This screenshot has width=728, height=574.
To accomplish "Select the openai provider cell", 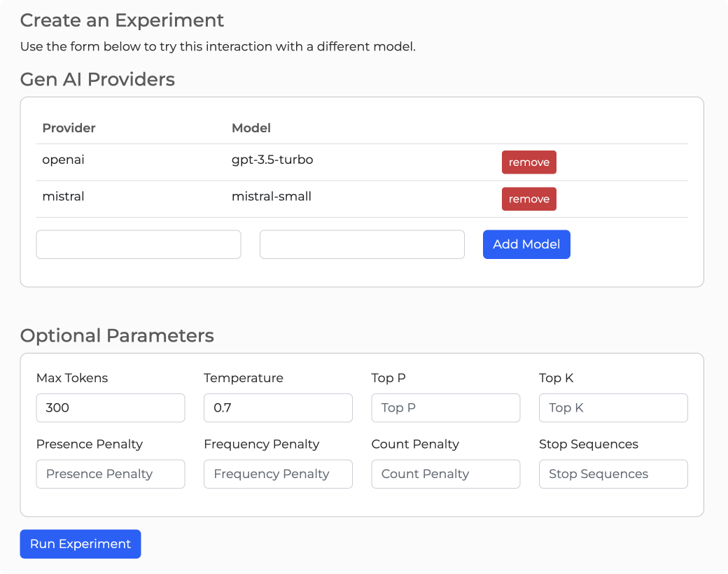I will (x=63, y=160).
